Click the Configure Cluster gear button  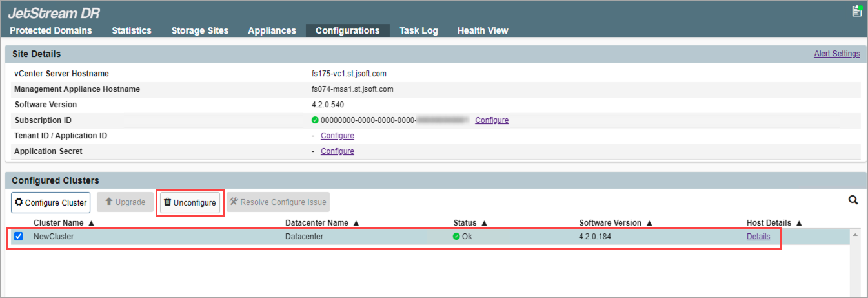pyautogui.click(x=50, y=202)
